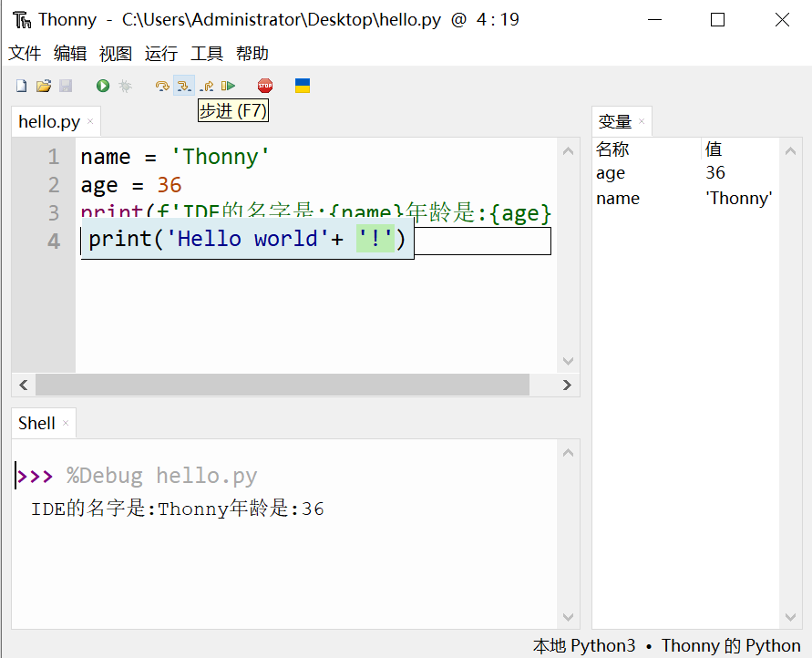This screenshot has height=658, width=812.
Task: Save the file with the floppy disk icon
Action: pos(66,86)
